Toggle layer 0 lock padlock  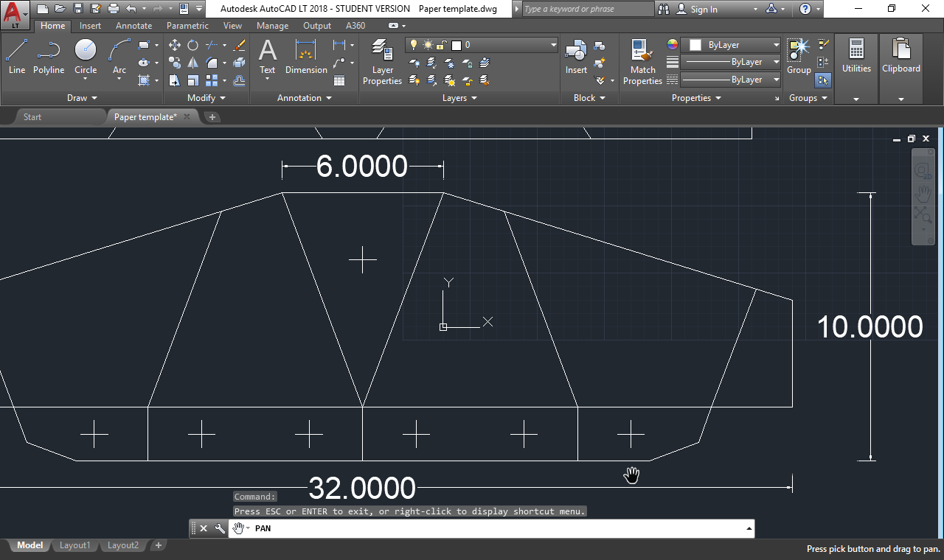441,45
